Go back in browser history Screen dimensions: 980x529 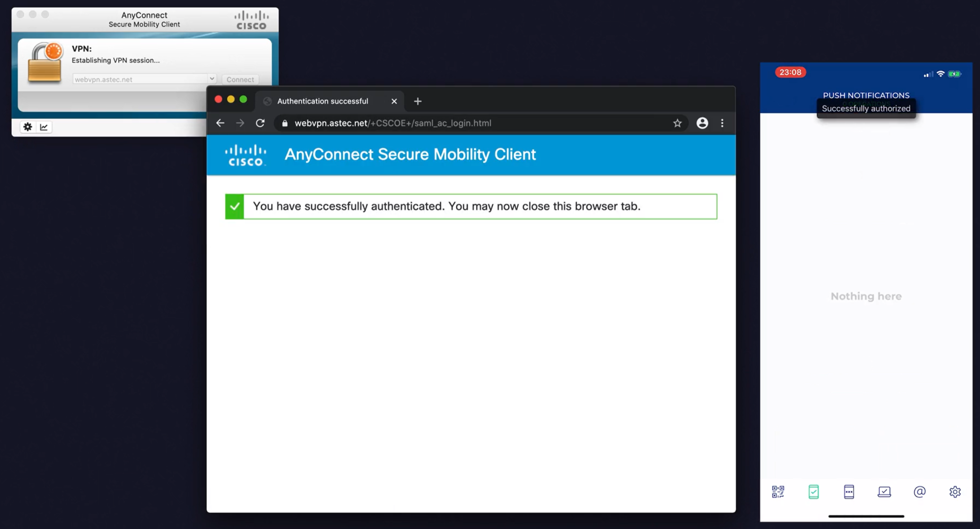pos(220,123)
